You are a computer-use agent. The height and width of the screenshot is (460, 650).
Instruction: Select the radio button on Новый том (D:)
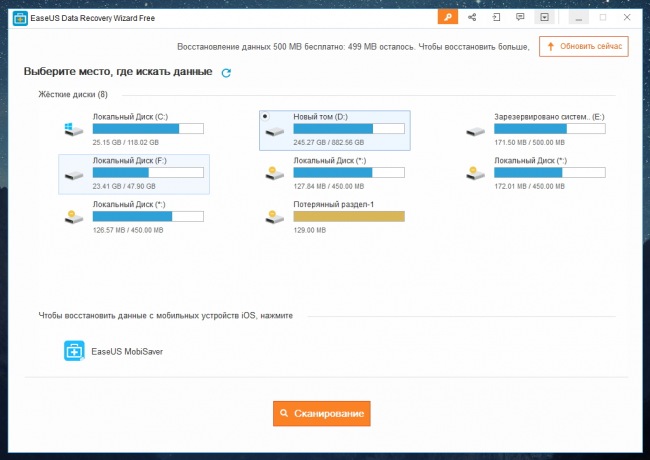tap(265, 116)
